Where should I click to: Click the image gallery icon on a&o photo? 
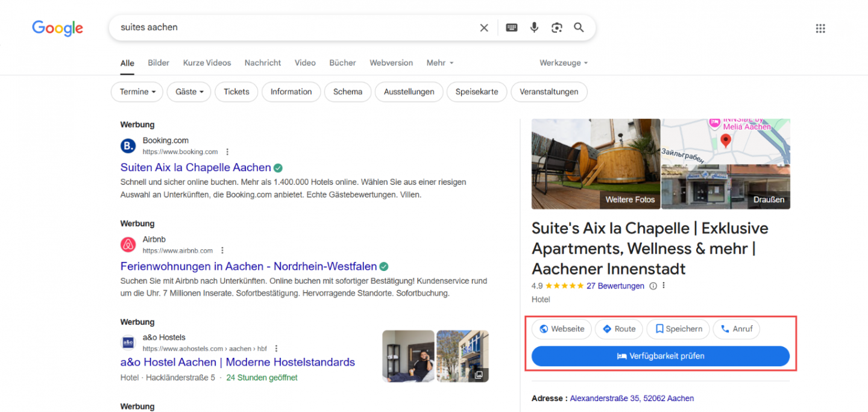tap(479, 375)
